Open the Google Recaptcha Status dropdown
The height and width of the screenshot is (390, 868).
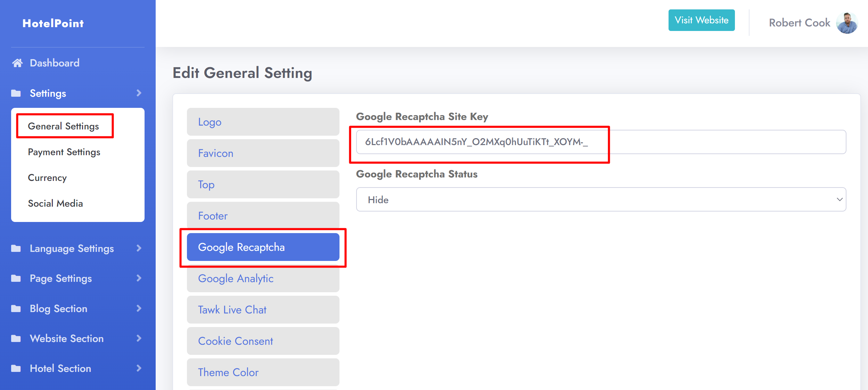coord(601,199)
